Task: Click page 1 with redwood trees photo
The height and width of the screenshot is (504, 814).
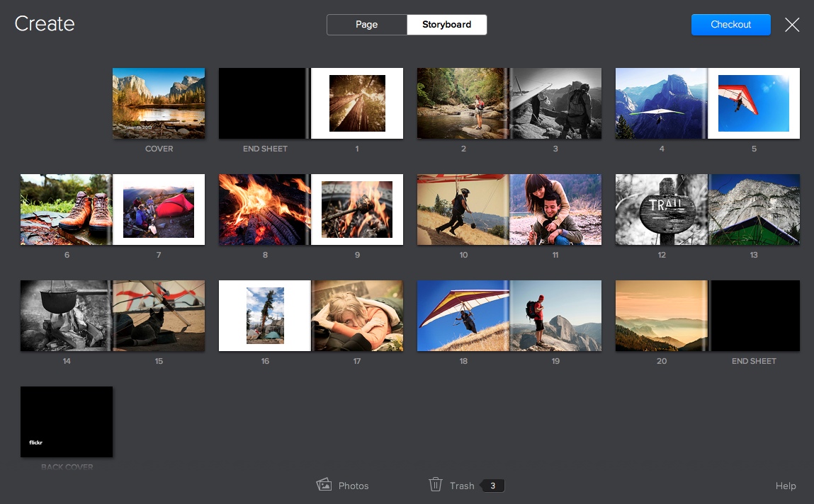Action: click(x=357, y=103)
